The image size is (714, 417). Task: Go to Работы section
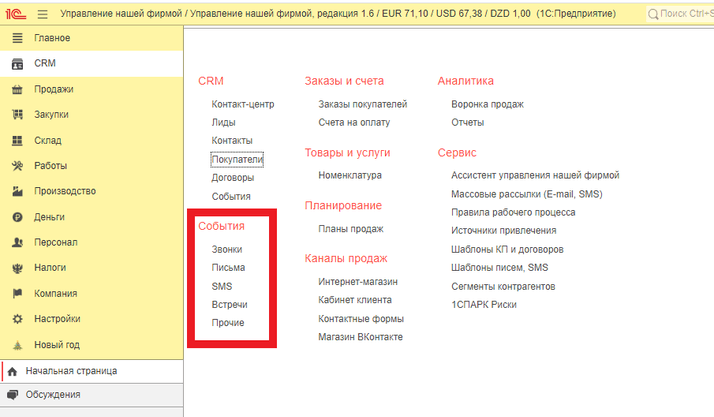point(51,166)
